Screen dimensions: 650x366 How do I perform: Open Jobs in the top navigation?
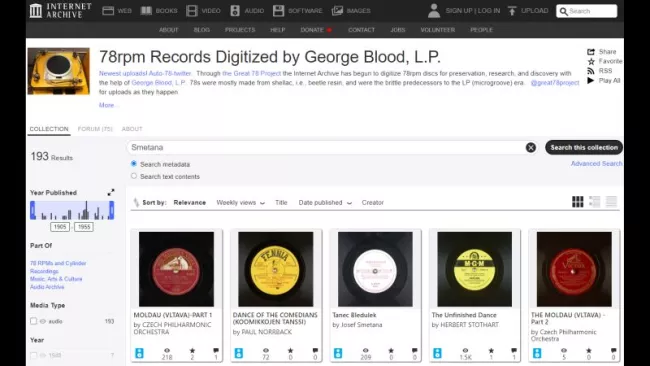coord(398,30)
